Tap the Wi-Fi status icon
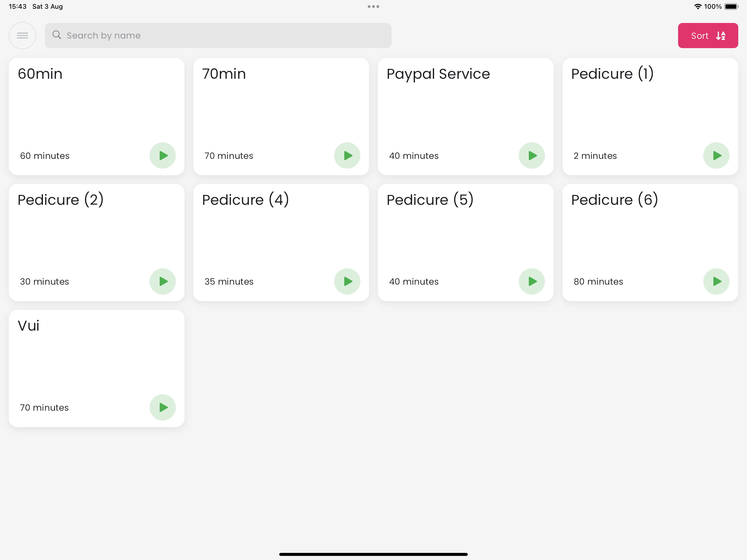747x560 pixels. [698, 6]
